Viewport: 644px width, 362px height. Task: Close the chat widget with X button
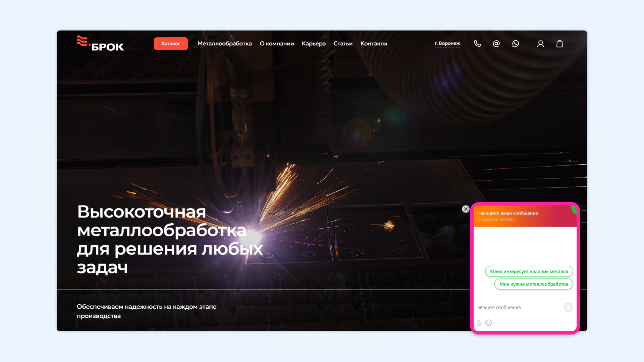pyautogui.click(x=466, y=209)
